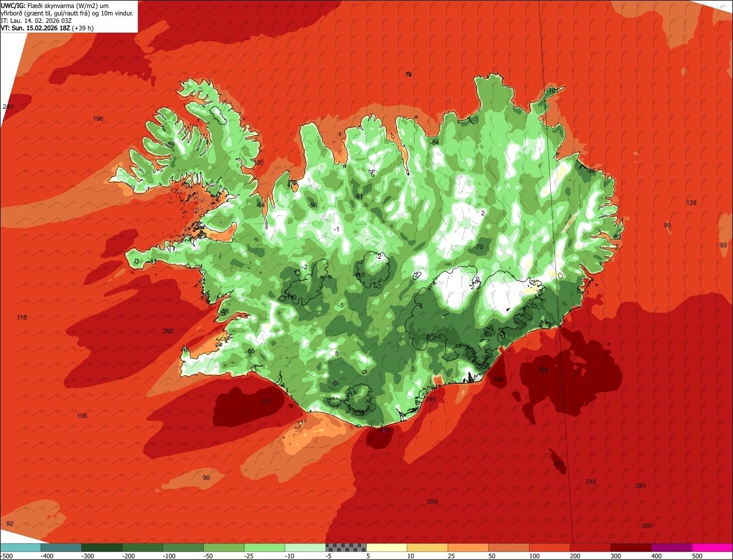This screenshot has width=733, height=560.
Task: Click the '500' legend label
Action: [x=697, y=556]
